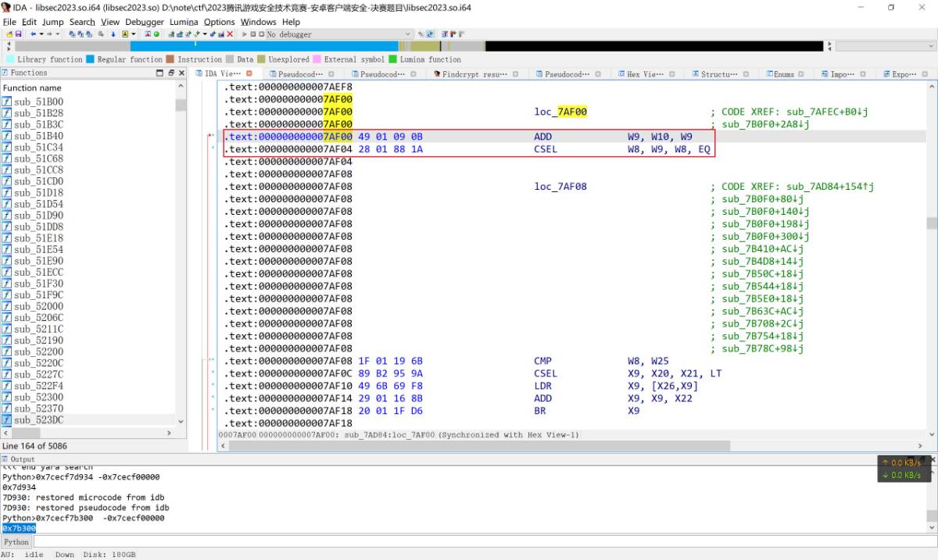Image resolution: width=938 pixels, height=560 pixels.
Task: Switch to the Hex View tab
Action: pyautogui.click(x=645, y=74)
